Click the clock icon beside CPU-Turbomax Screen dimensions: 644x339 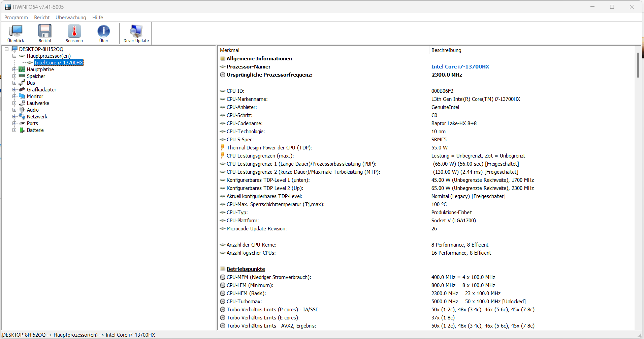click(223, 302)
